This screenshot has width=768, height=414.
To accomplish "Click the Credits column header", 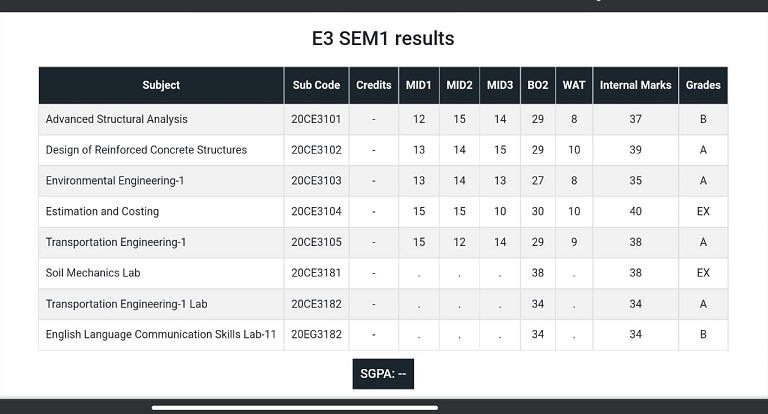I will (374, 85).
